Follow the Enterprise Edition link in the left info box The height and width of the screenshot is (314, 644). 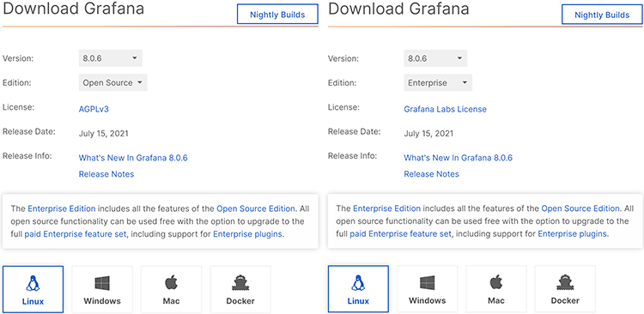pyautogui.click(x=62, y=208)
